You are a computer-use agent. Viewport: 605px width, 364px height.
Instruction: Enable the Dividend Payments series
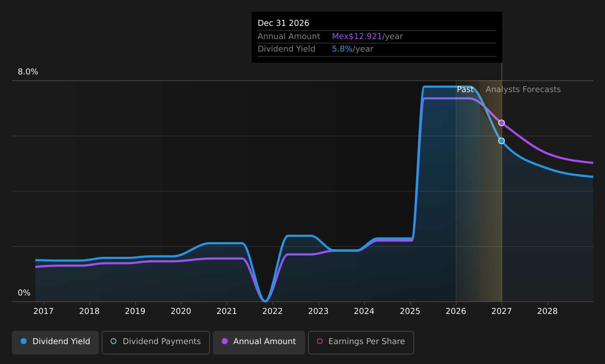click(x=156, y=342)
